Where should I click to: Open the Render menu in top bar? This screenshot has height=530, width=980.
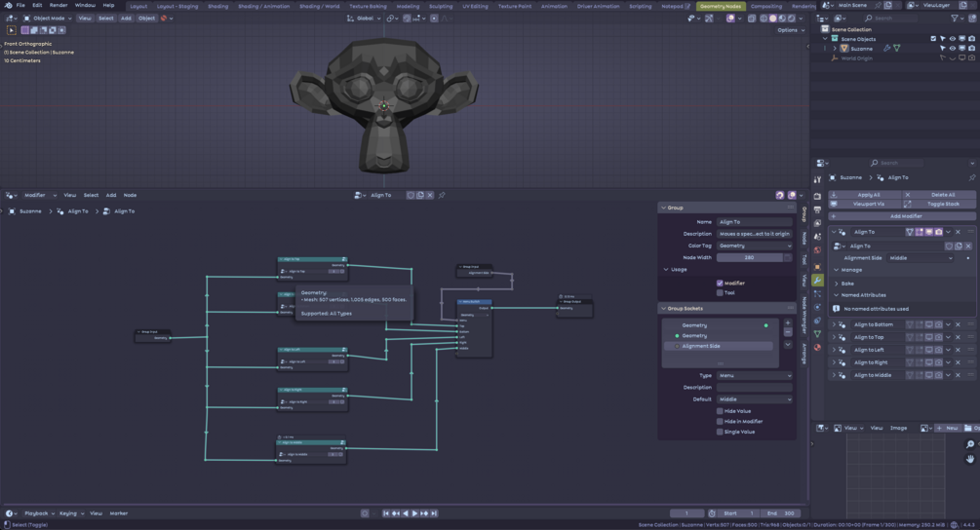pos(59,5)
